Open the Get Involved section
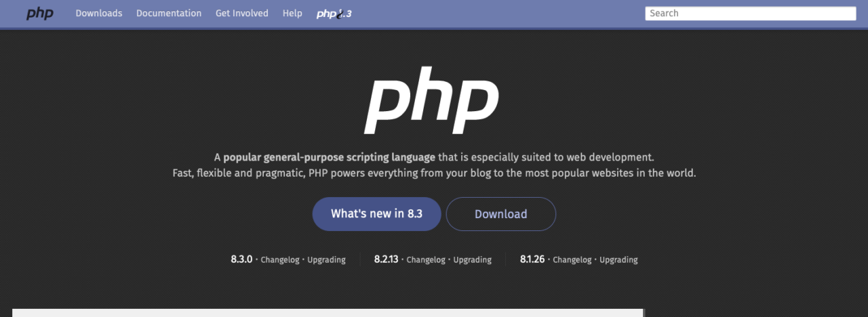 [x=241, y=14]
